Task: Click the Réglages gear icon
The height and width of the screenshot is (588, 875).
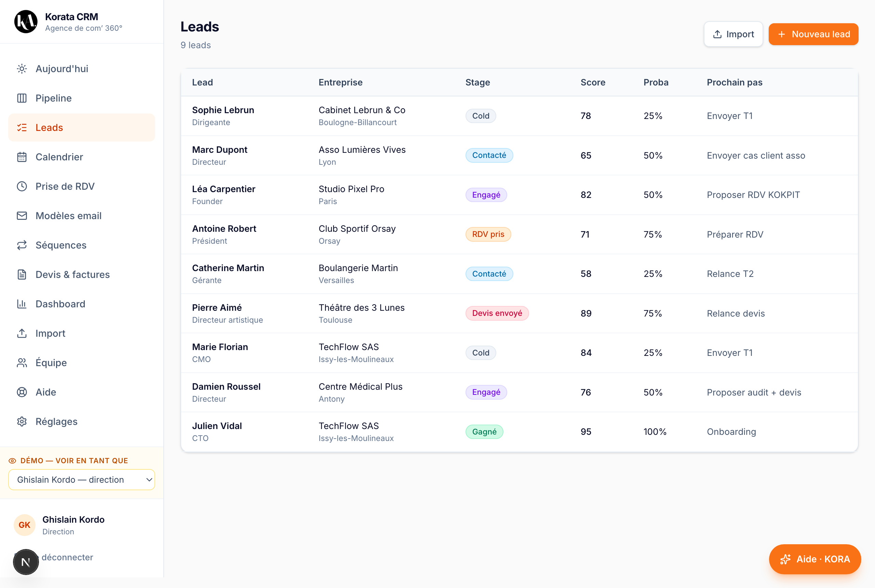Action: (22, 422)
